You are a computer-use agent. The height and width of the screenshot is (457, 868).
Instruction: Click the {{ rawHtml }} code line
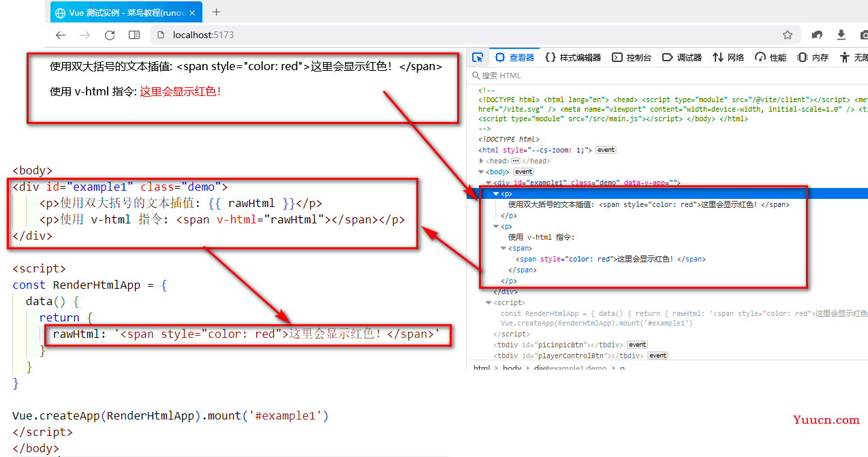[181, 203]
